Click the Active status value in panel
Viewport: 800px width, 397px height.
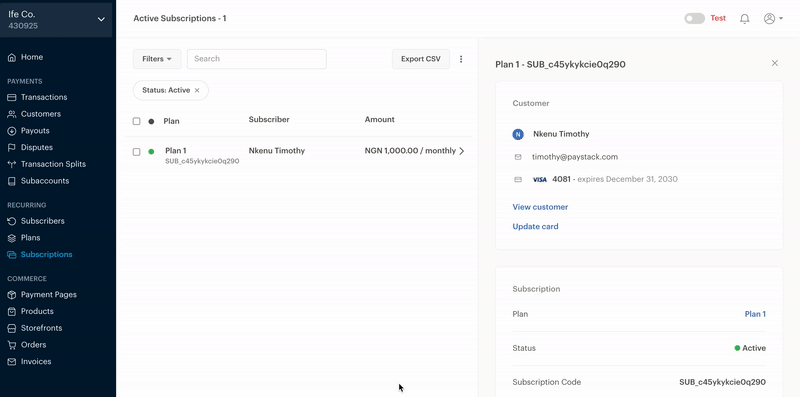tap(750, 348)
